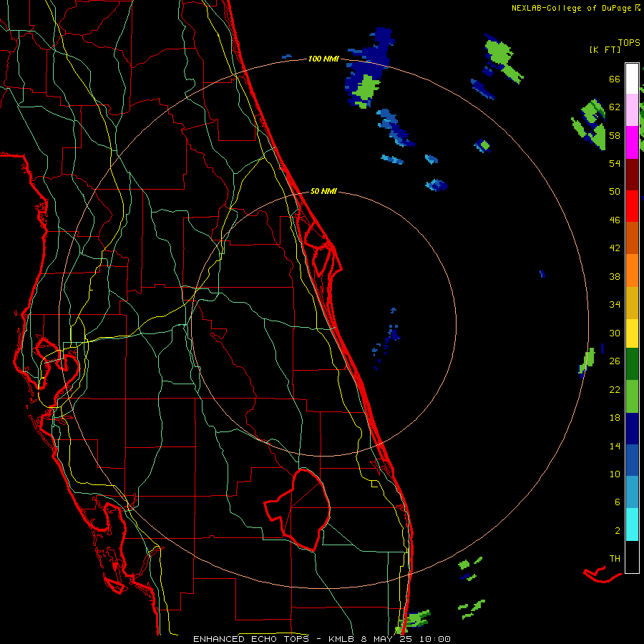Click the '14' legend value
Image resolution: width=644 pixels, height=644 pixels.
coord(615,446)
